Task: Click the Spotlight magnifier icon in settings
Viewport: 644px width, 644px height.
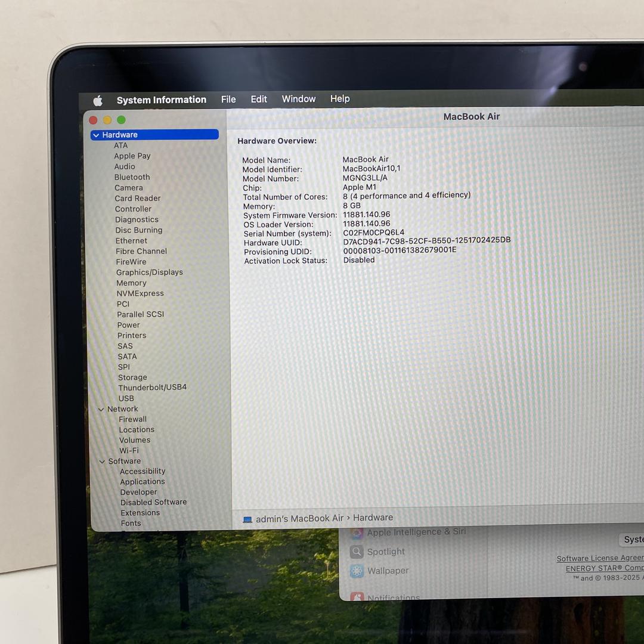Action: 357,552
